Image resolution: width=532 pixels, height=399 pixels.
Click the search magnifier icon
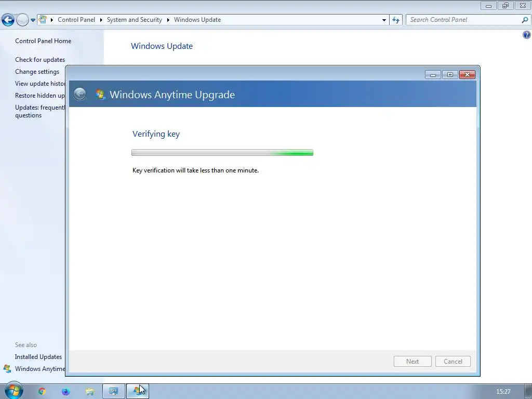pos(525,20)
